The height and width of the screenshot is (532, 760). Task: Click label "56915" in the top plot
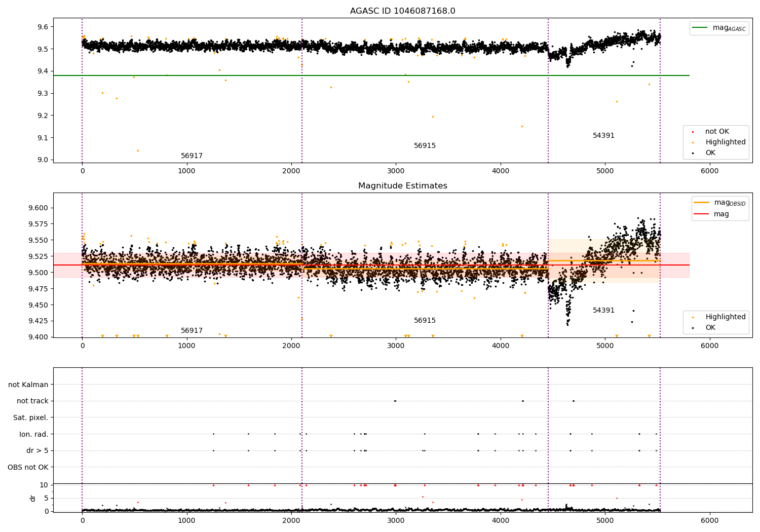(425, 146)
